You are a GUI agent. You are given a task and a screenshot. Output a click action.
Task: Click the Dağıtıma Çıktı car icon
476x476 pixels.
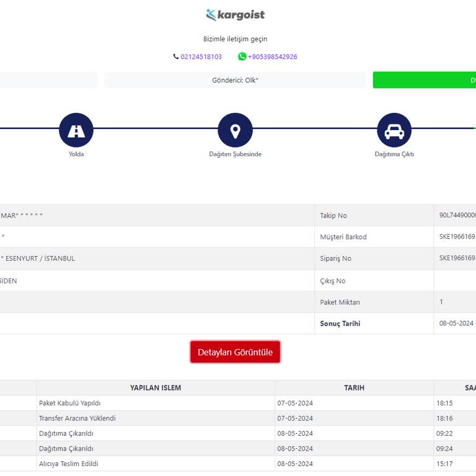click(x=394, y=130)
